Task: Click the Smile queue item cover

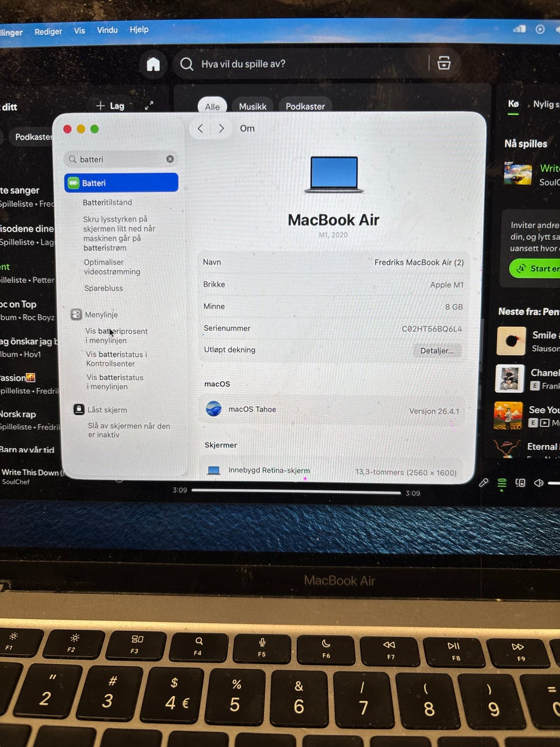Action: (x=511, y=341)
